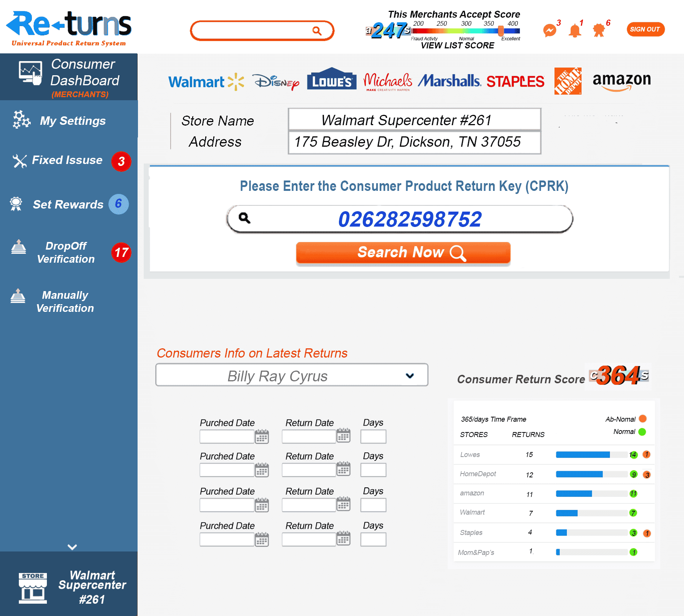Click the HomeDepot returns progress bar
Viewport: 684px width, 616px height.
(x=591, y=474)
